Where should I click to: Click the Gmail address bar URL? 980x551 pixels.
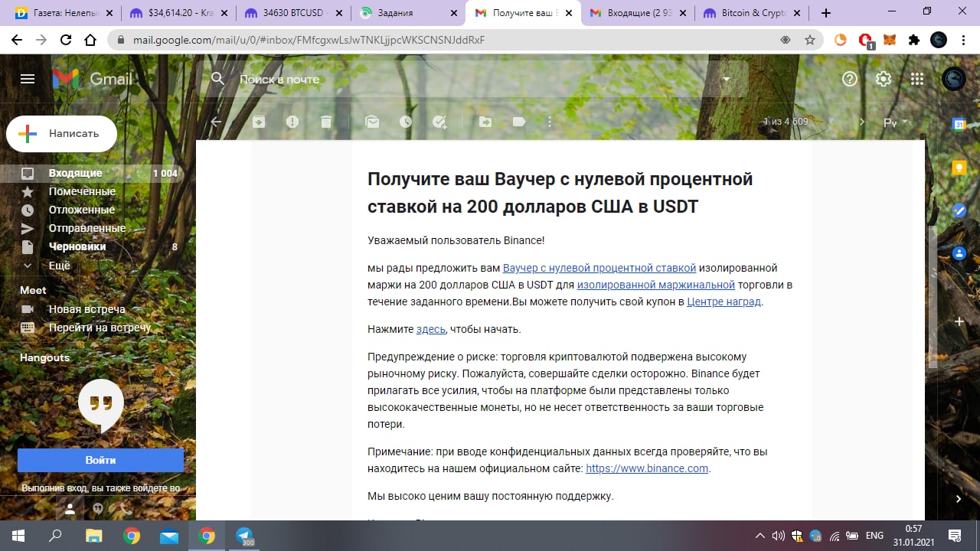click(309, 41)
